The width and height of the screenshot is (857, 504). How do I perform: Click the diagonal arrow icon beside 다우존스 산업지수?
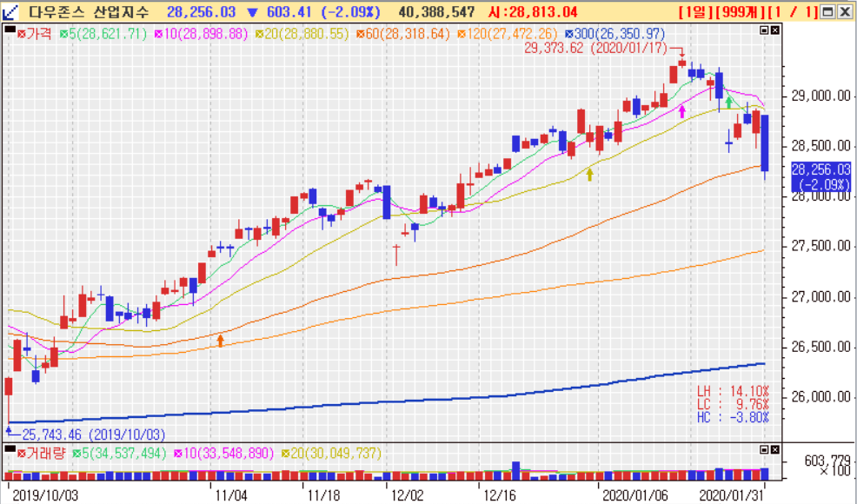(10, 12)
